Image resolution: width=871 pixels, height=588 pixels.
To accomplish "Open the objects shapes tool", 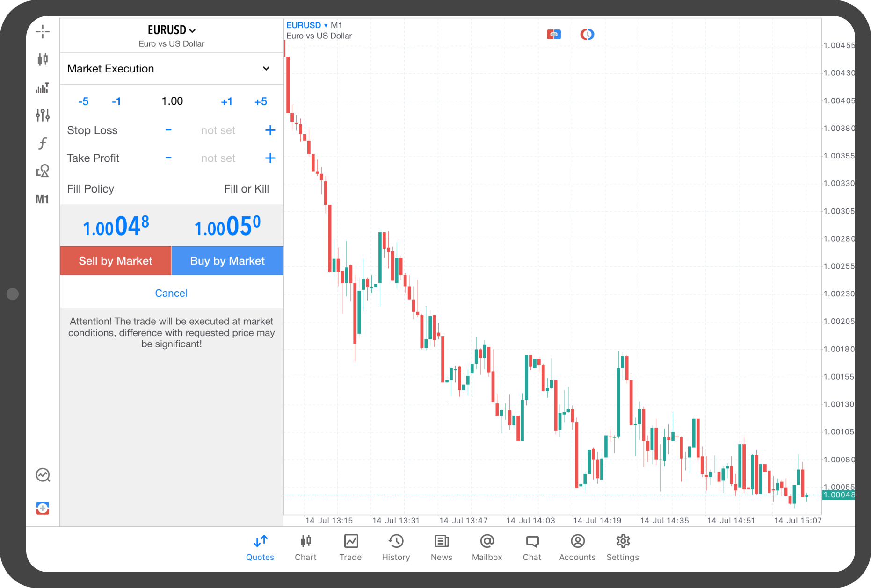I will (43, 171).
